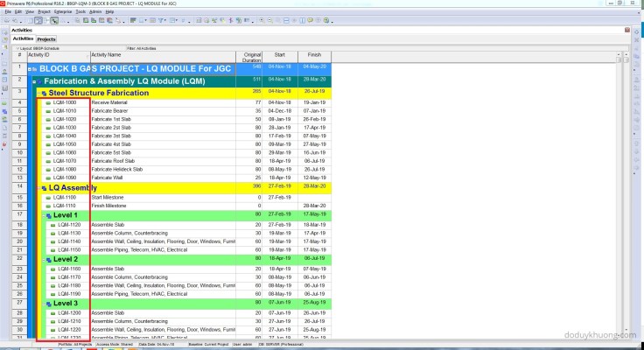Click the 'Finish Milestone' activity name

[x=108, y=206]
